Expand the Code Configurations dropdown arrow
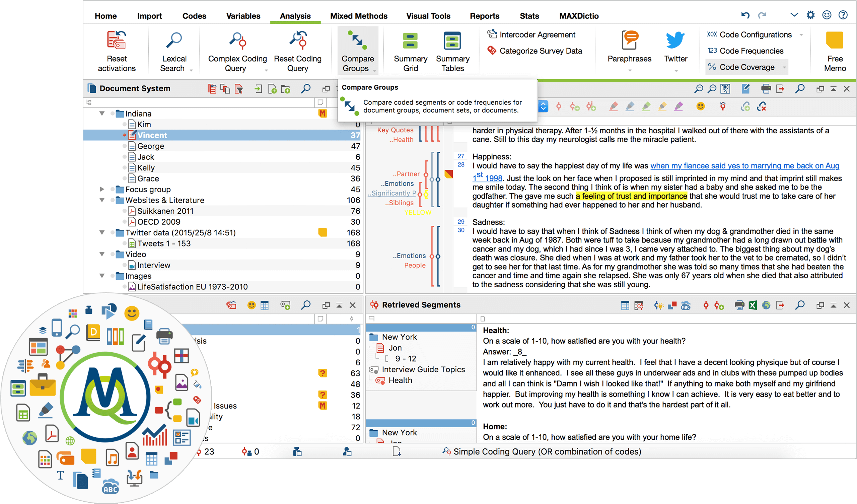857x504 pixels. 801,35
